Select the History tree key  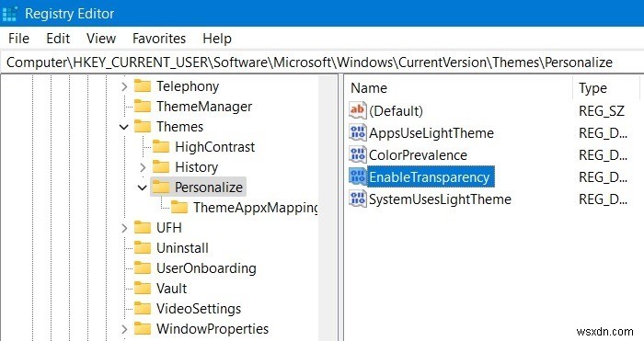pos(196,167)
